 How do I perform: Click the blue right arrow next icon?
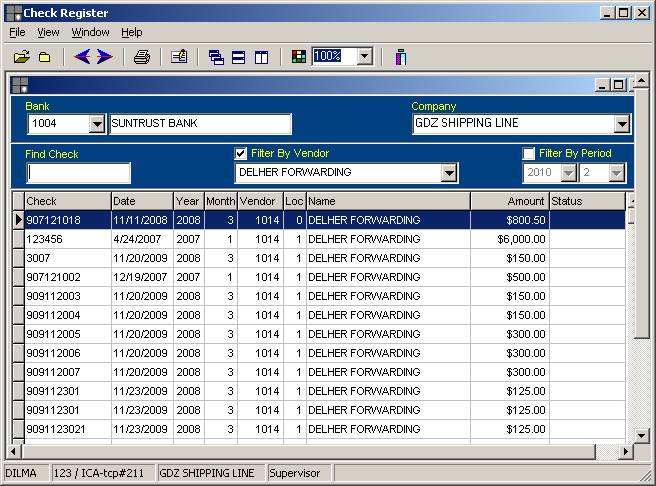(x=105, y=57)
